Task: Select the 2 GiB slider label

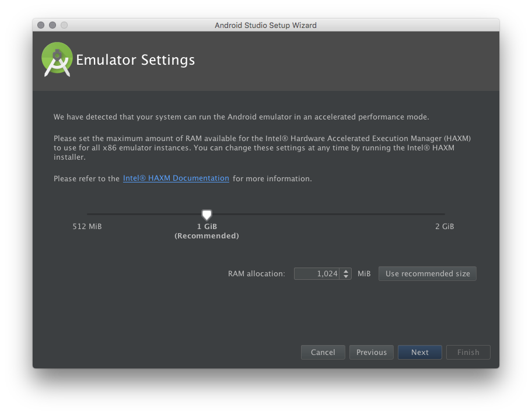Action: click(444, 227)
